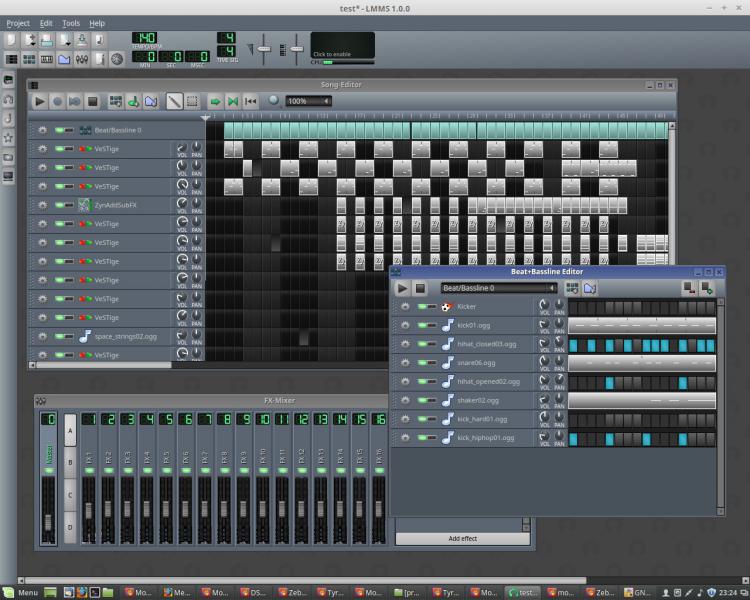
Task: Click the Add effect button
Action: pos(462,539)
